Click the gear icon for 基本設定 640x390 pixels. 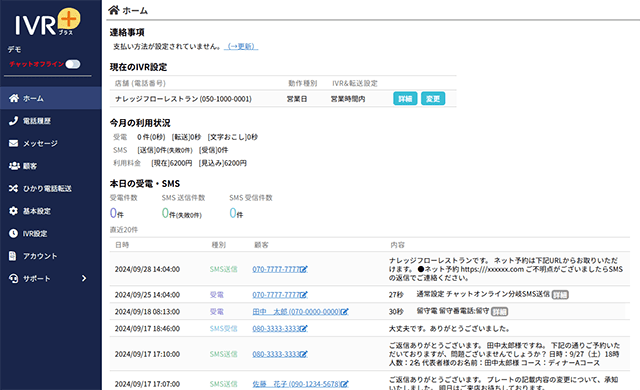pyautogui.click(x=13, y=211)
